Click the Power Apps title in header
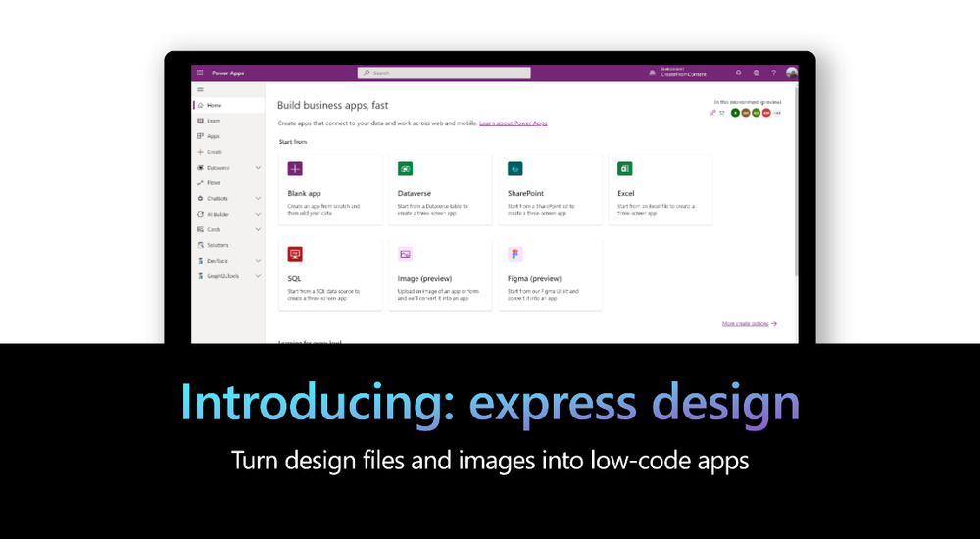The image size is (980, 539). 227,73
